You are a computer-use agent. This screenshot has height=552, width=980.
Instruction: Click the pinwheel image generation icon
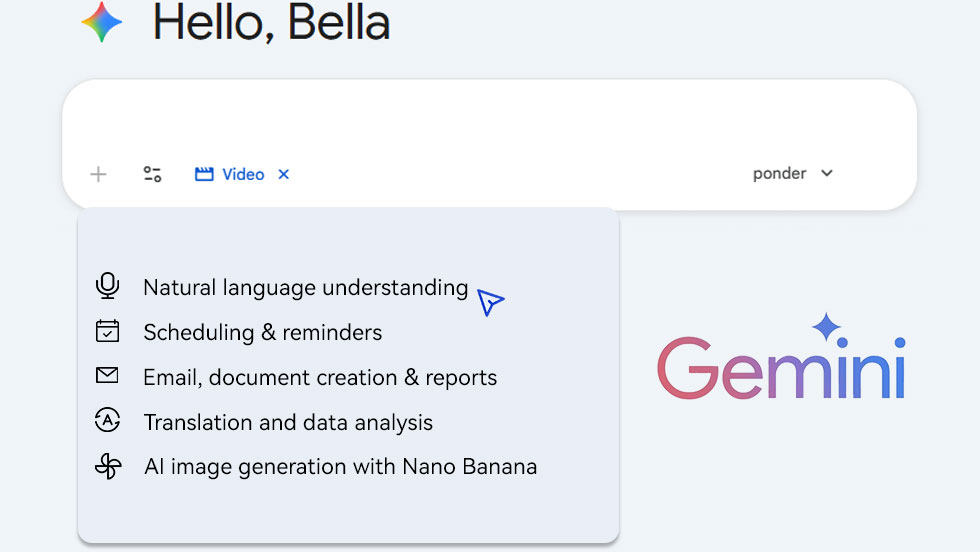(107, 466)
